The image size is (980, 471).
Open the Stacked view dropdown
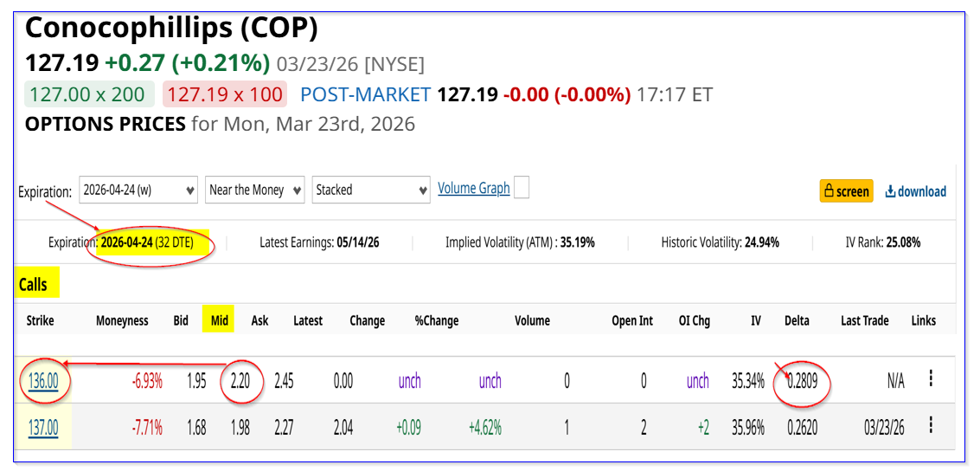(371, 190)
